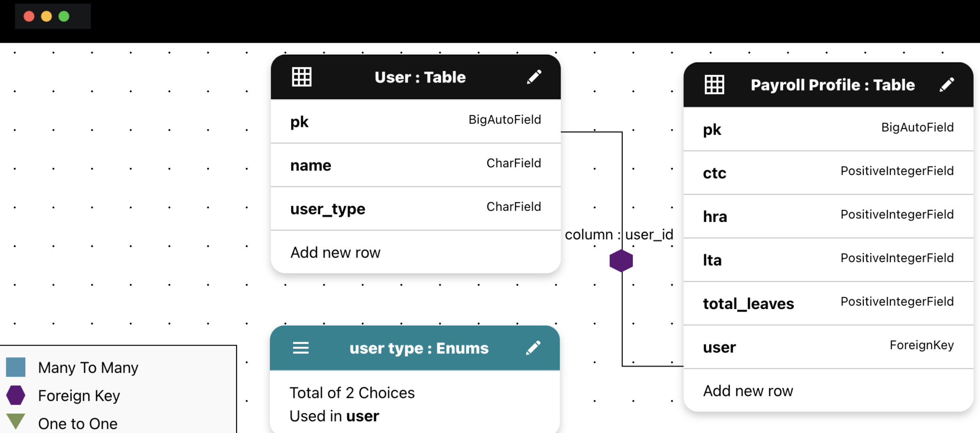Click the Payroll Profile edit pencil icon
This screenshot has height=433, width=980.
947,85
